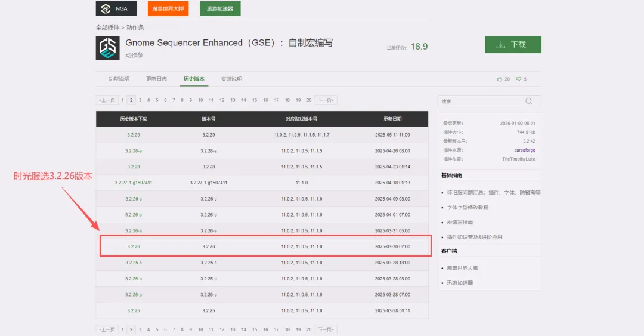Go to page 3 in top pagination

click(140, 100)
